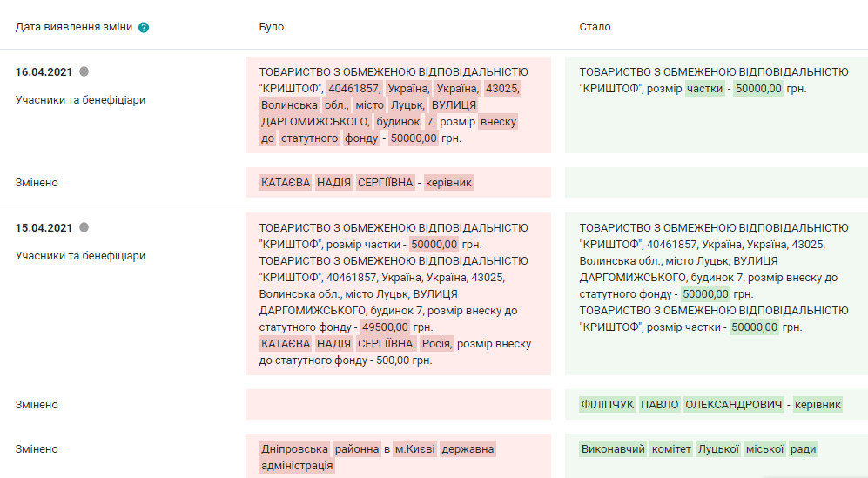The height and width of the screenshot is (478, 868).
Task: Click the info icon next to 16.04.2021
Action: 84,71
